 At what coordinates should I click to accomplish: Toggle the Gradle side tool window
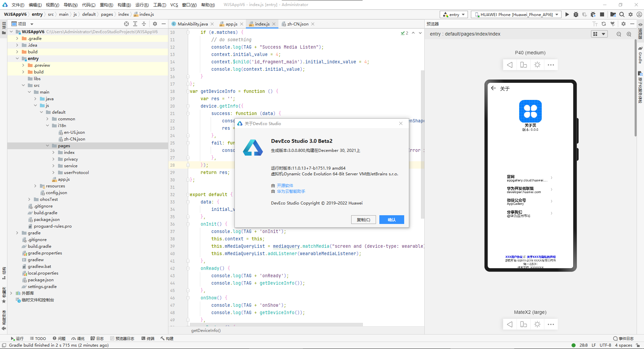coord(640,55)
